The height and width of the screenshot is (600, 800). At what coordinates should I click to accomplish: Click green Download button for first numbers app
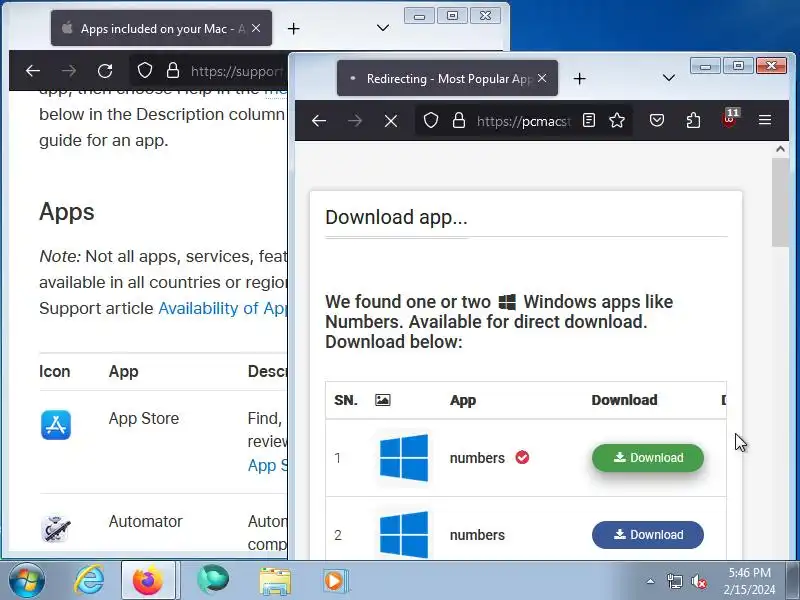point(648,458)
